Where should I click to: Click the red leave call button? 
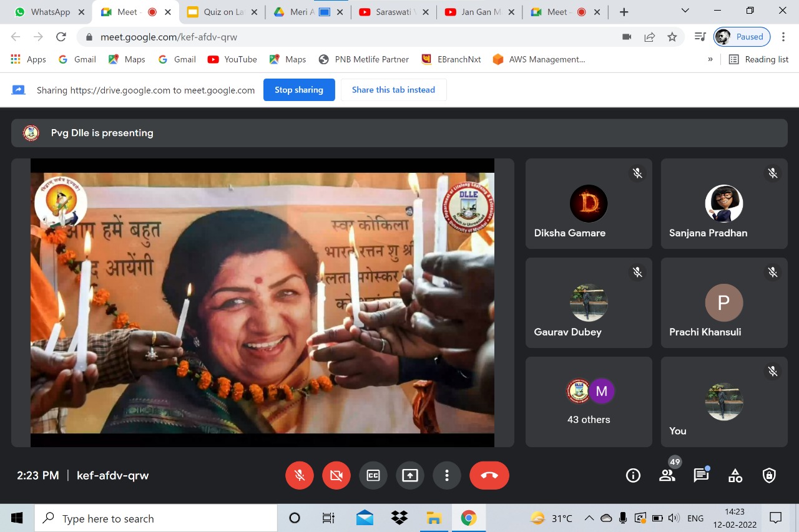[489, 475]
